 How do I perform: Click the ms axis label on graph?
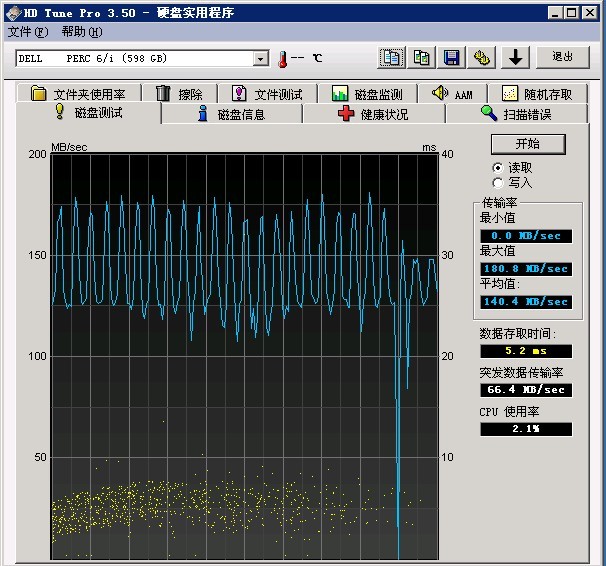point(429,147)
